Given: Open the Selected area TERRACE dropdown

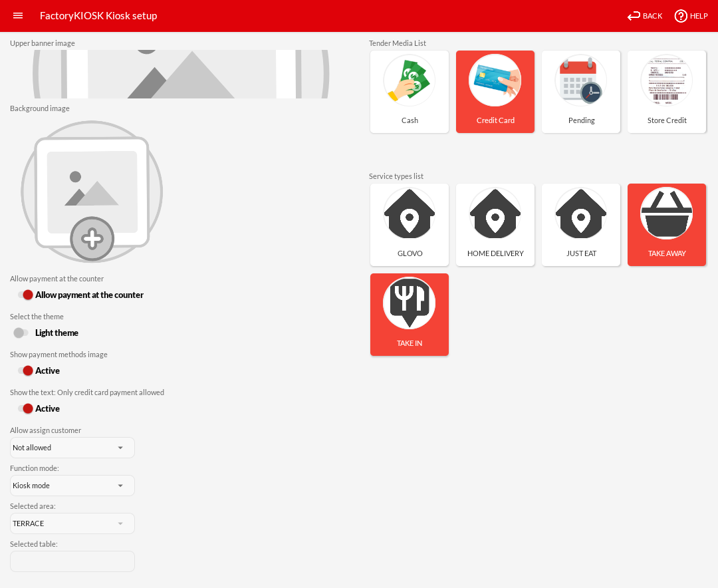Looking at the screenshot, I should 72,523.
